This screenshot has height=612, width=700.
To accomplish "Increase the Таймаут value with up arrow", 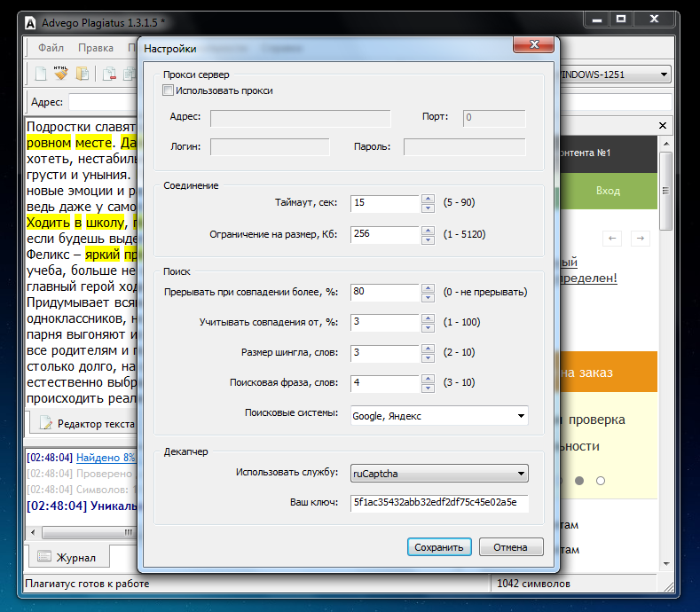I will pyautogui.click(x=428, y=199).
